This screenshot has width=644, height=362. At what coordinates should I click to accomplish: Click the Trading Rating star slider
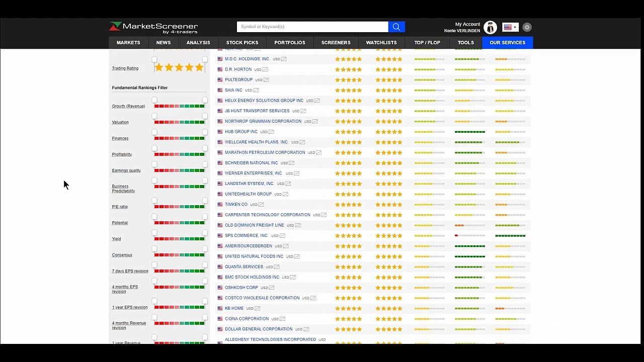pyautogui.click(x=179, y=67)
